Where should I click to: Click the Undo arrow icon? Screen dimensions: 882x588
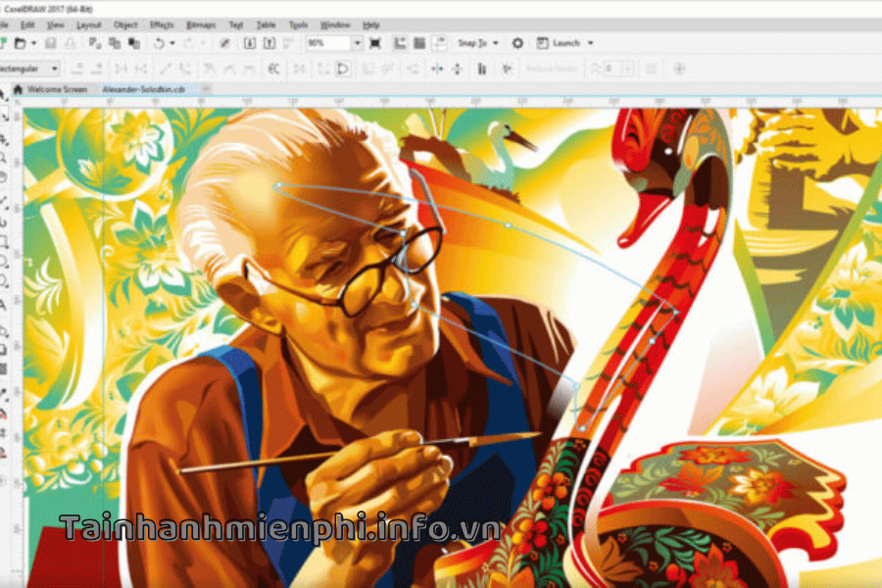159,43
